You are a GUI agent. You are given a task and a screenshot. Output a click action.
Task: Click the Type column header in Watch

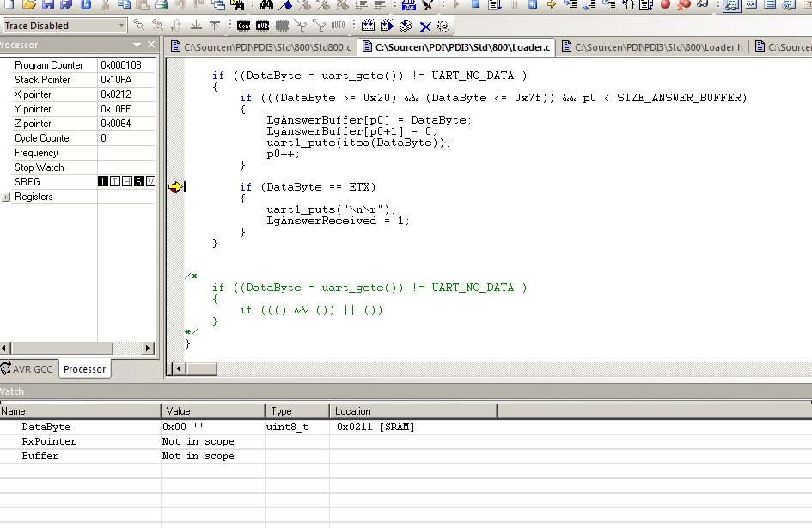(297, 411)
